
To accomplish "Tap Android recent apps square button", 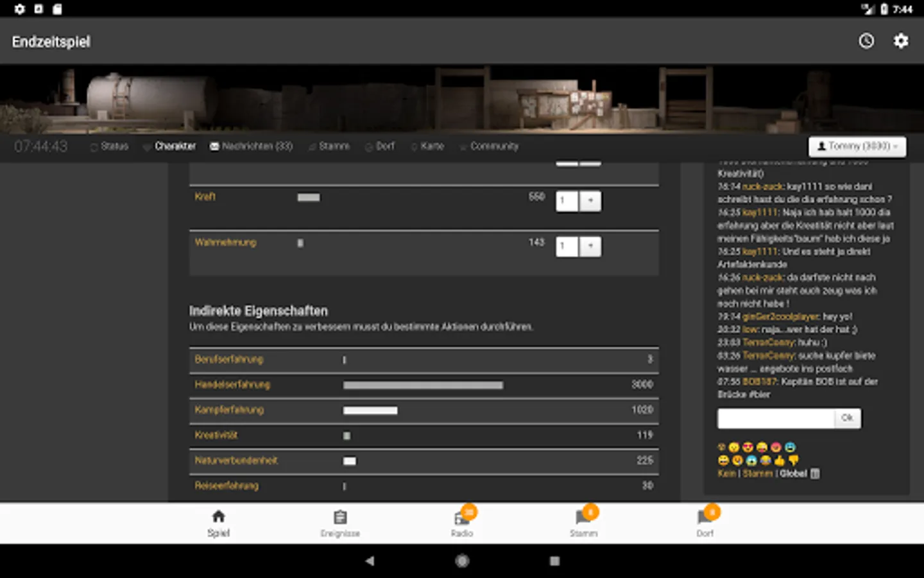I will (554, 561).
